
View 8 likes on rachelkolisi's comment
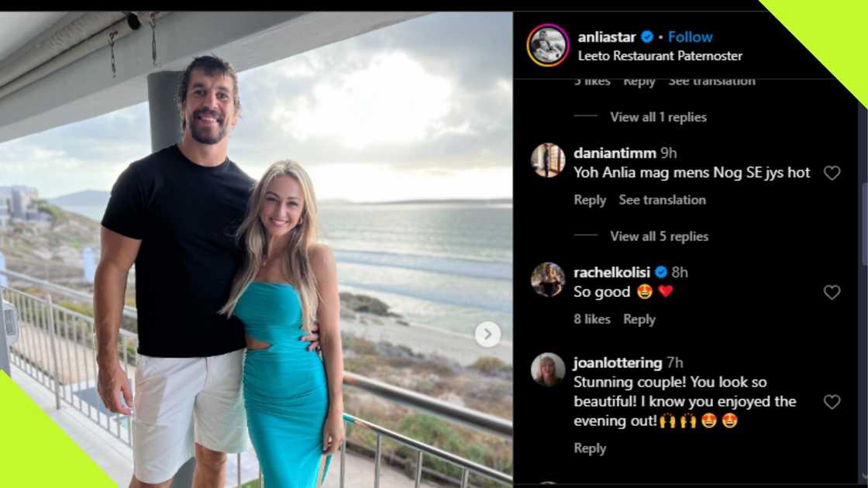(592, 319)
